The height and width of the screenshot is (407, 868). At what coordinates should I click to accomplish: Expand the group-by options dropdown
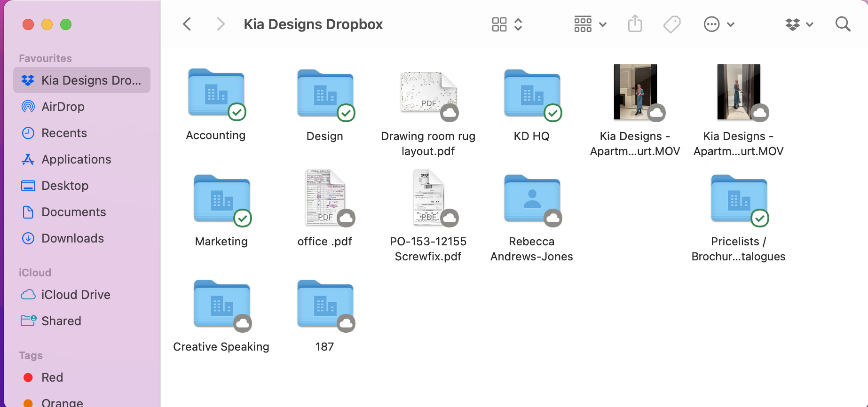click(x=590, y=24)
